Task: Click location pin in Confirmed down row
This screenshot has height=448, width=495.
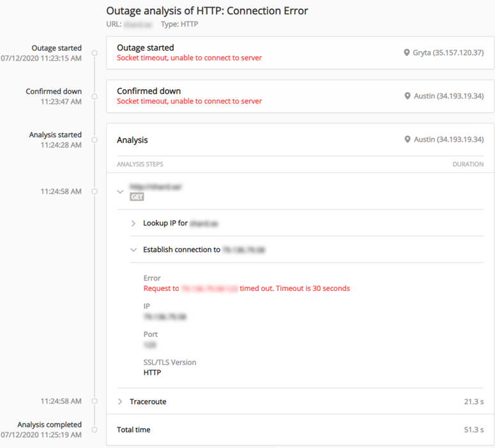Action: 407,96
